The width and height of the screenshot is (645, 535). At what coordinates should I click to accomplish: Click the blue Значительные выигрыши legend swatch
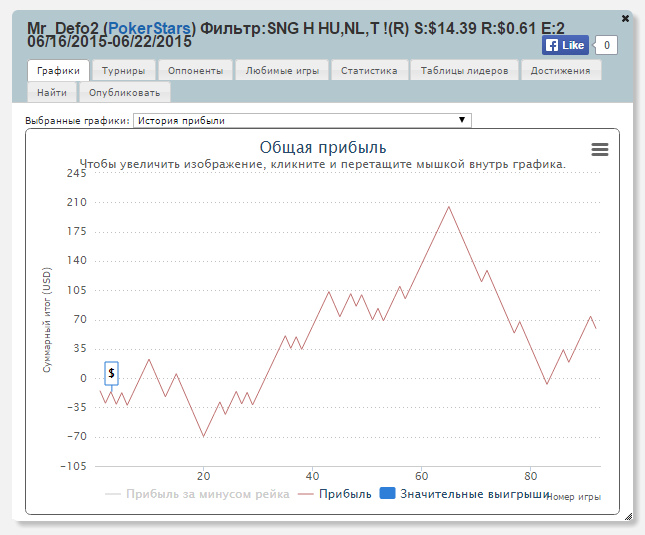pos(387,493)
